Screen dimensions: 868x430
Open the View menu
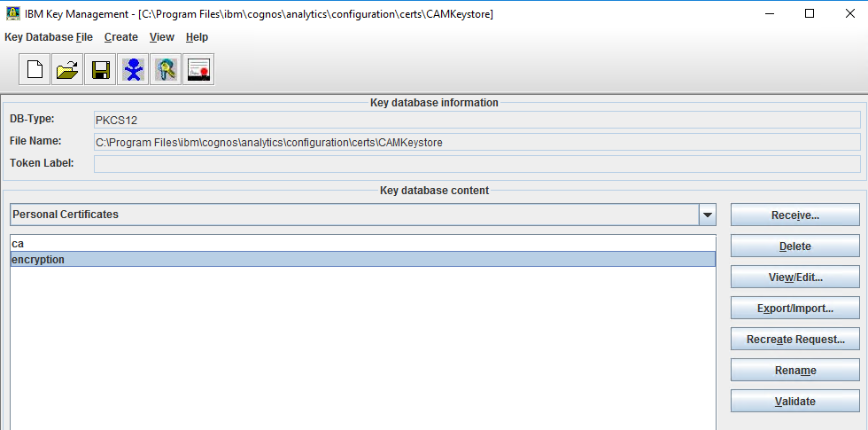coord(161,37)
